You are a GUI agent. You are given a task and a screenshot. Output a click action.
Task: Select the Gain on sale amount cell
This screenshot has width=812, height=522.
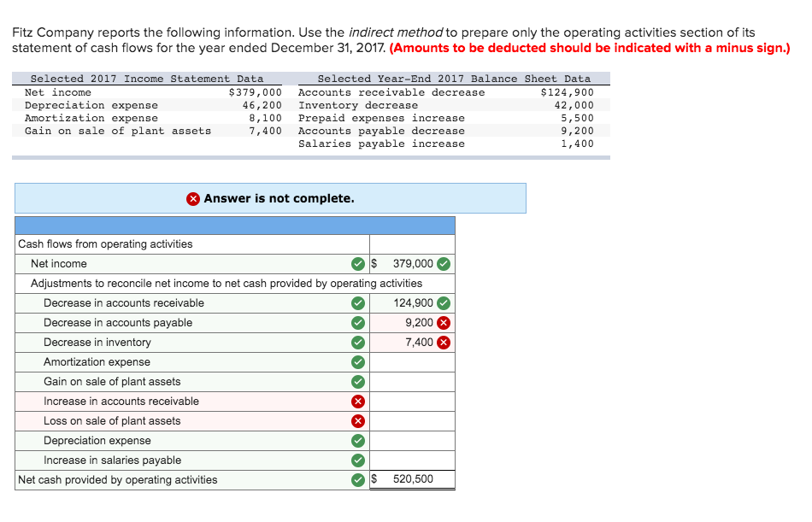(410, 381)
